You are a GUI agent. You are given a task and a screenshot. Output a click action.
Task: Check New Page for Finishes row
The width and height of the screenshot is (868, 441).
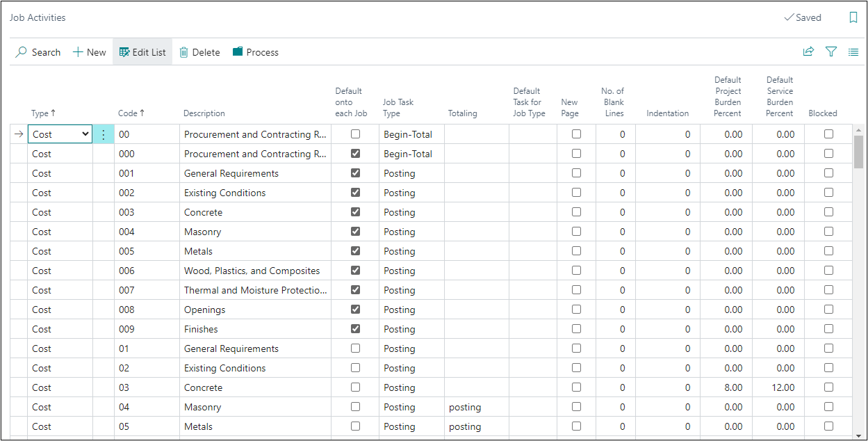point(576,329)
